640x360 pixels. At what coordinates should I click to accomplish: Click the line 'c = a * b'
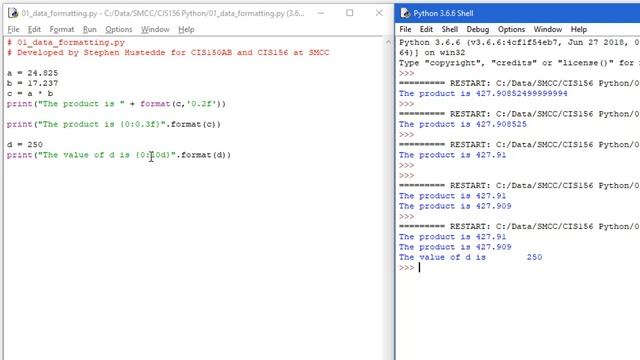coord(30,93)
